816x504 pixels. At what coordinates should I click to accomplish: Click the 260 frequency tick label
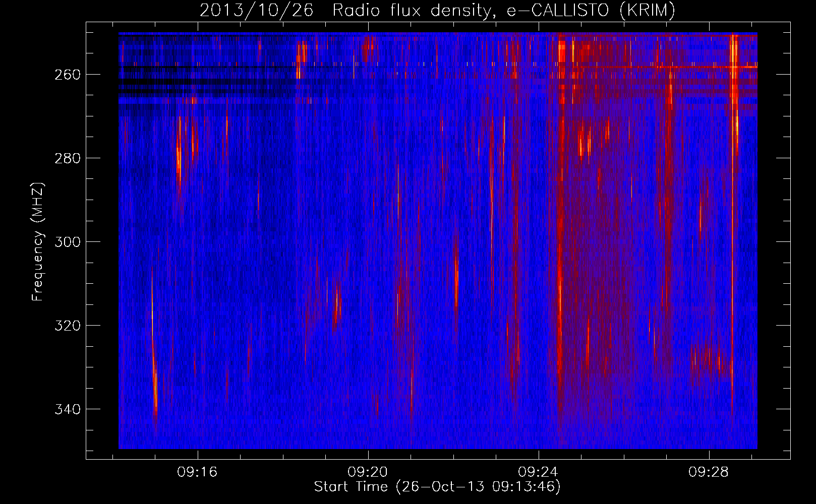68,75
